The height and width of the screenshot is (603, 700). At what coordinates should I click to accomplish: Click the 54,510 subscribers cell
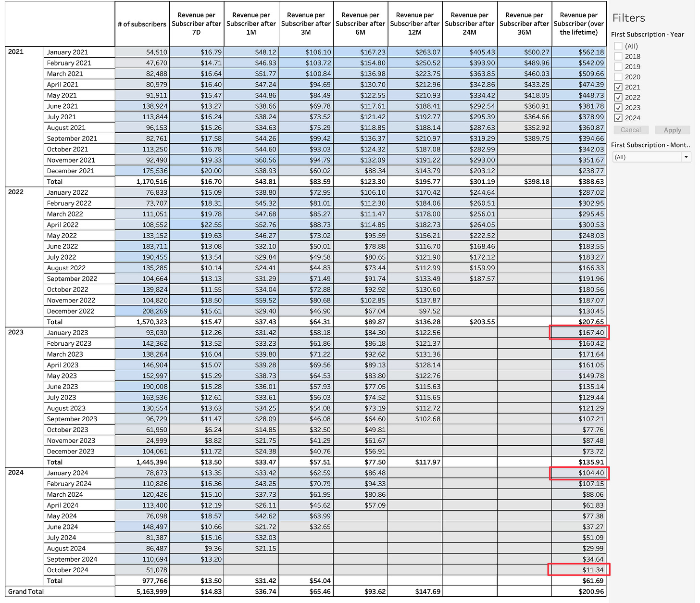coord(142,52)
